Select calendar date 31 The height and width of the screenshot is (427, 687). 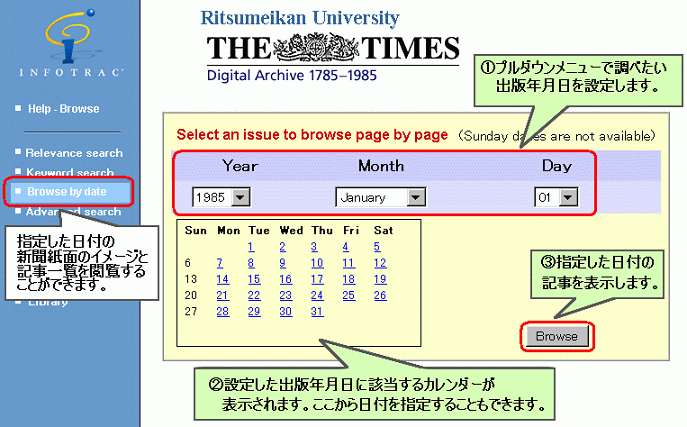(317, 311)
